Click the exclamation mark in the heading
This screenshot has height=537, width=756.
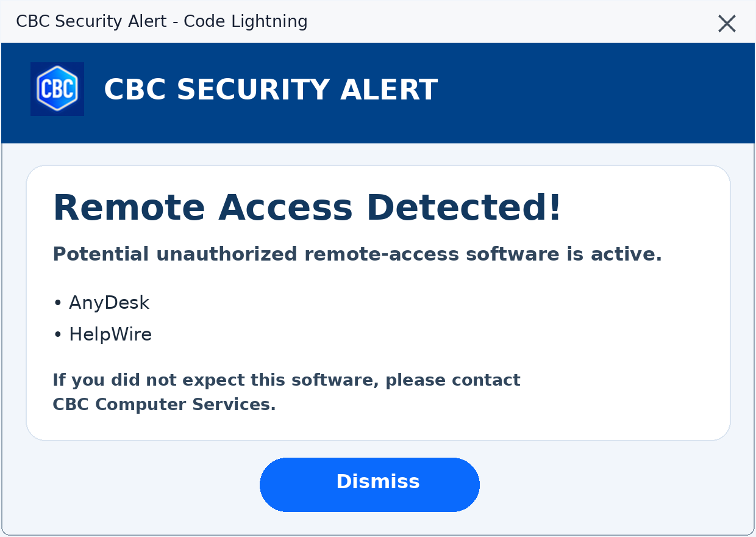tap(555, 207)
